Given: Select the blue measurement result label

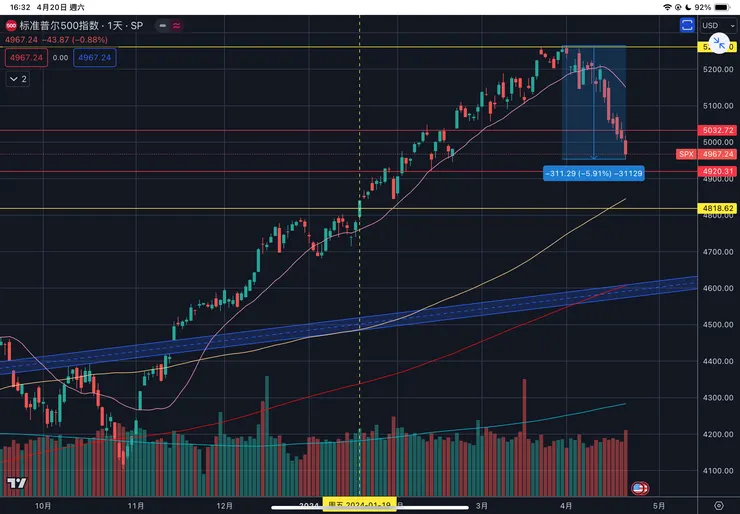Looking at the screenshot, I should tap(594, 173).
